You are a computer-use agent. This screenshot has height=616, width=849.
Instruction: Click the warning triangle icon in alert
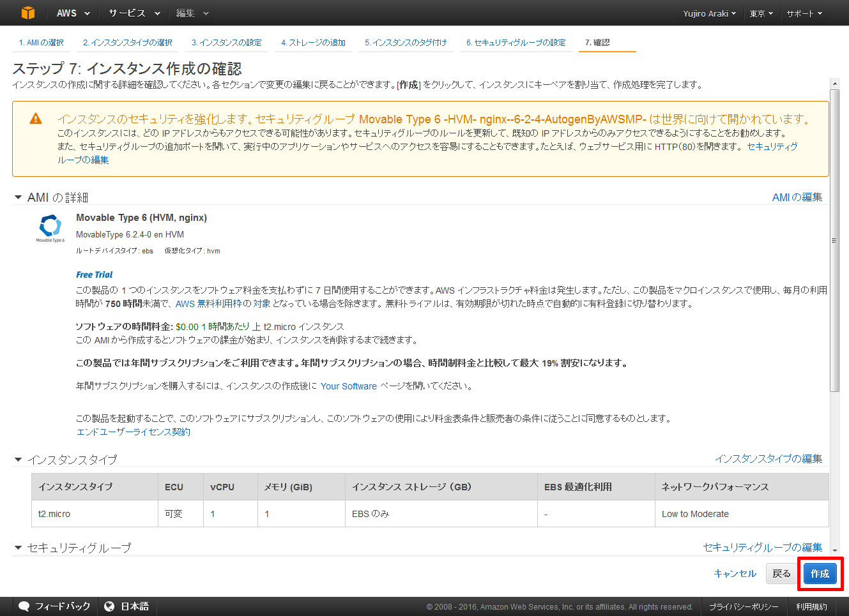pyautogui.click(x=36, y=119)
